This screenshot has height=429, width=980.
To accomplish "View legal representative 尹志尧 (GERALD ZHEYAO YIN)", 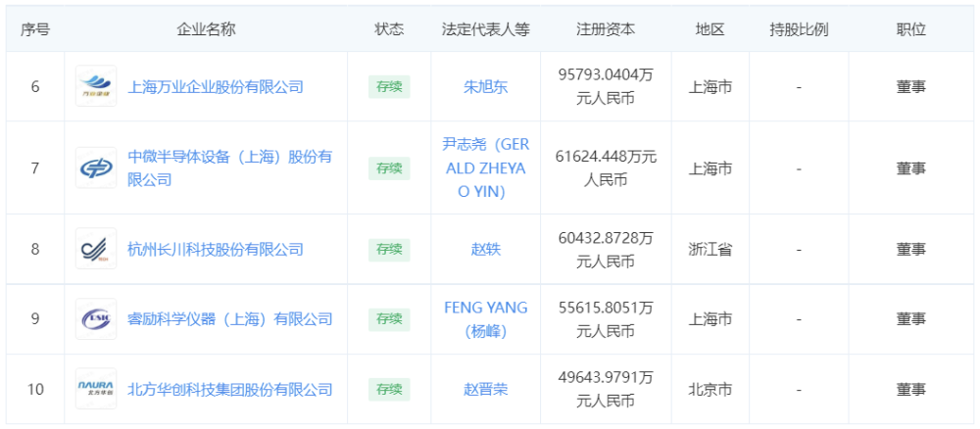I will (x=486, y=168).
